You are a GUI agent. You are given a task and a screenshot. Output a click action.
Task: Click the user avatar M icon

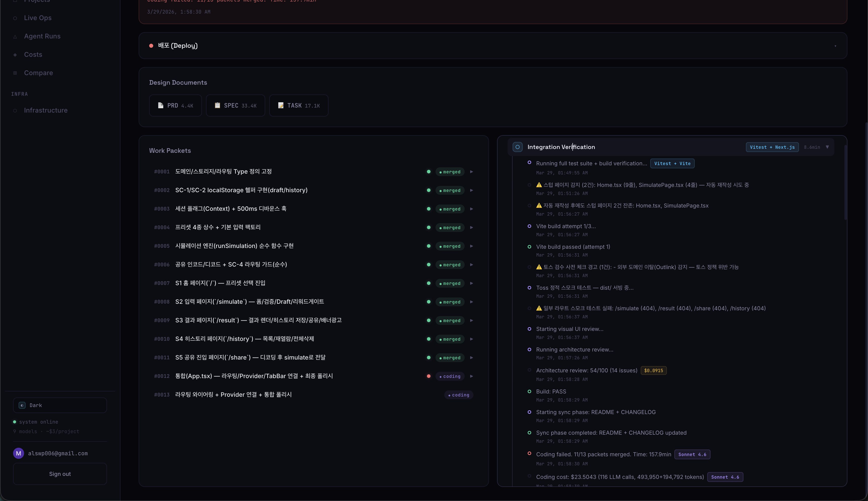click(x=19, y=453)
